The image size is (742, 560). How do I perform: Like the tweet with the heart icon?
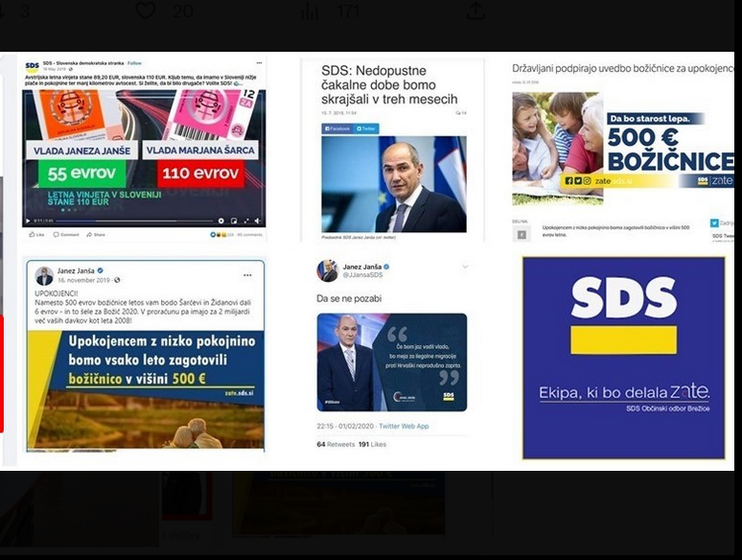(146, 10)
